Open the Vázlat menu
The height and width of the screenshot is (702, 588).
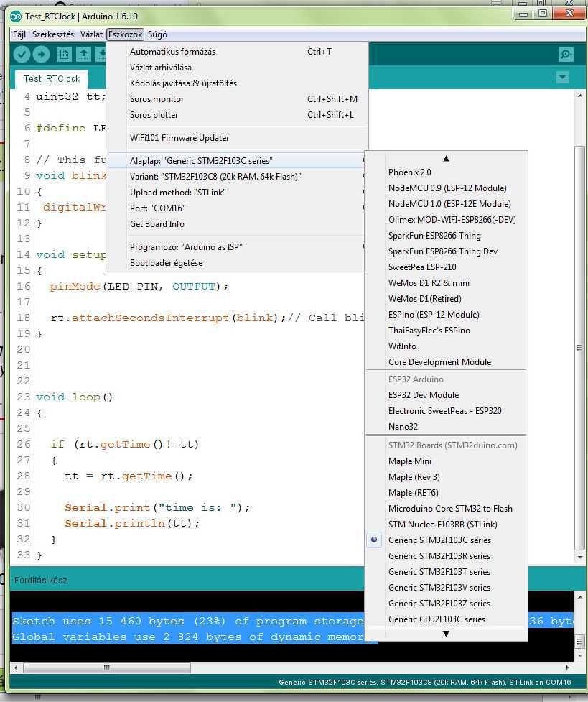click(x=91, y=34)
